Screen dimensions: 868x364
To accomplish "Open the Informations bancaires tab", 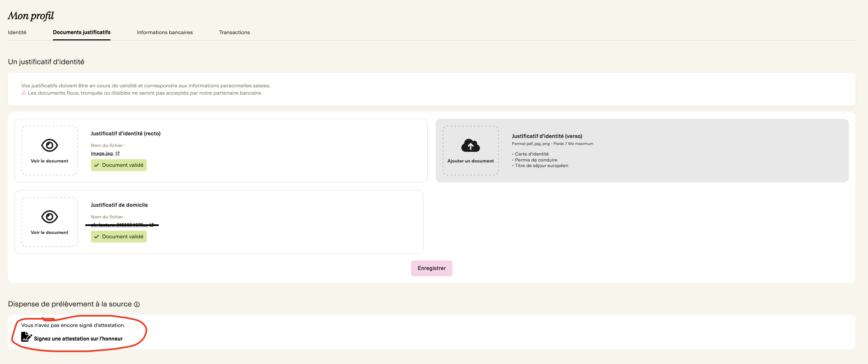I will (x=164, y=32).
